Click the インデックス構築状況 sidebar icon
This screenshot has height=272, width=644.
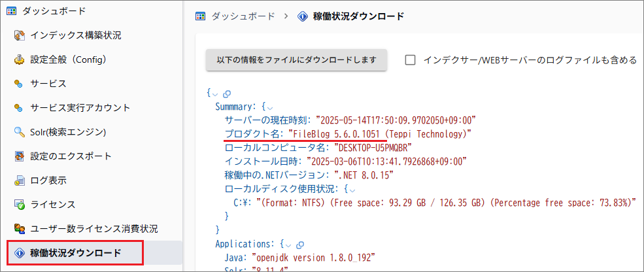[x=19, y=35]
